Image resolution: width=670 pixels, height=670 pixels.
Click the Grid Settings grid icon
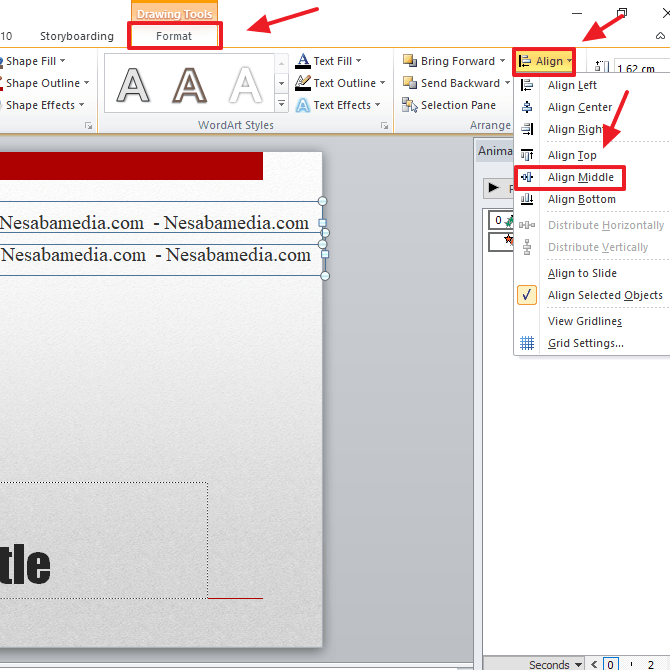[527, 343]
